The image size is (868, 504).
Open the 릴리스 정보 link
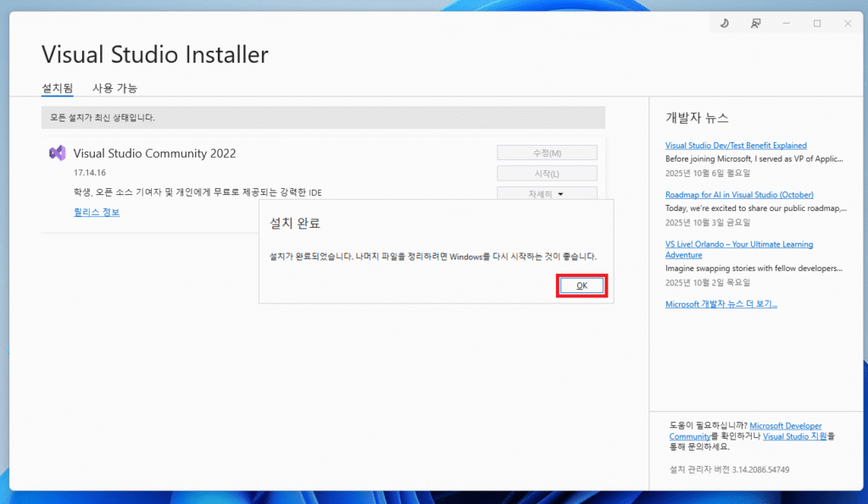(97, 212)
